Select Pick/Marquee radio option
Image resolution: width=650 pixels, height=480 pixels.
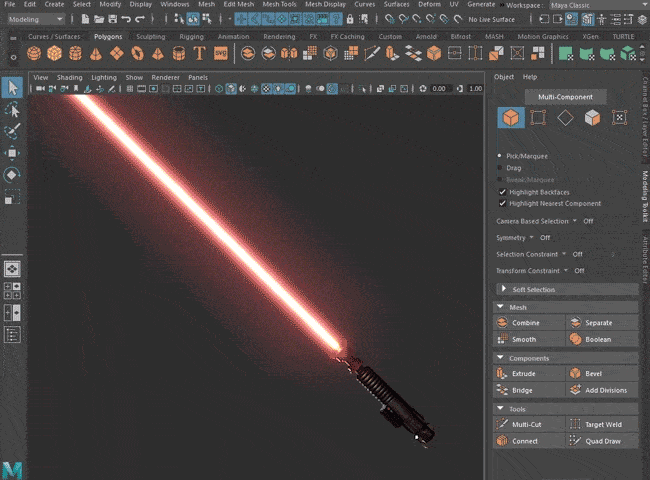(x=500, y=156)
